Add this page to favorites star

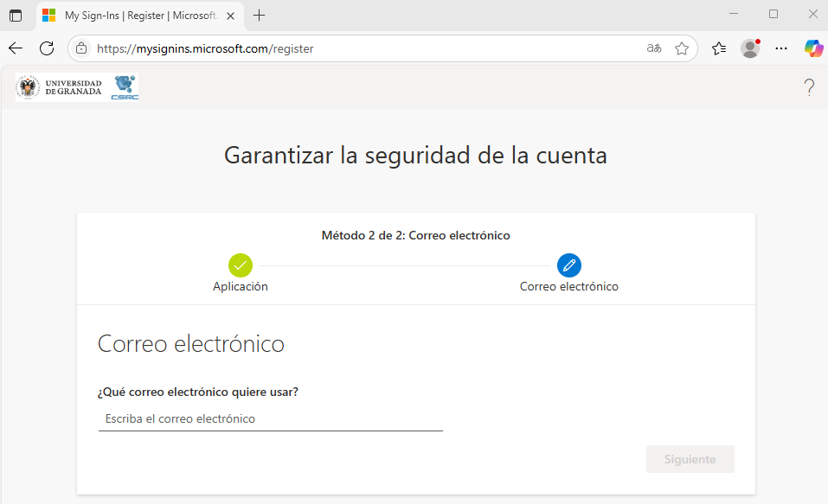pos(682,48)
